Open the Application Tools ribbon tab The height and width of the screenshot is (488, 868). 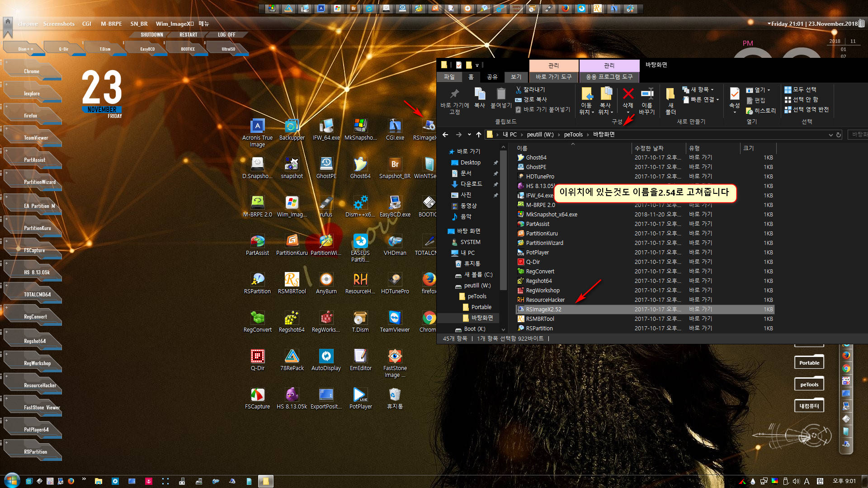coord(609,77)
